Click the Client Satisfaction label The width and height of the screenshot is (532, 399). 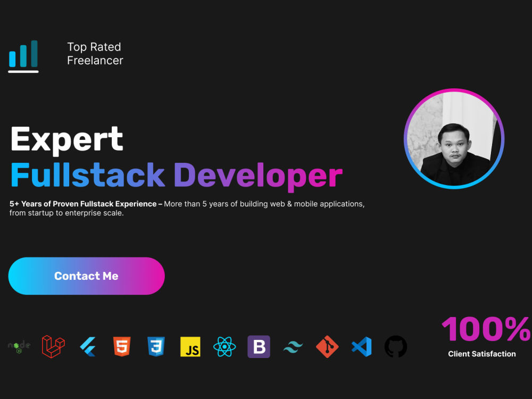(482, 354)
